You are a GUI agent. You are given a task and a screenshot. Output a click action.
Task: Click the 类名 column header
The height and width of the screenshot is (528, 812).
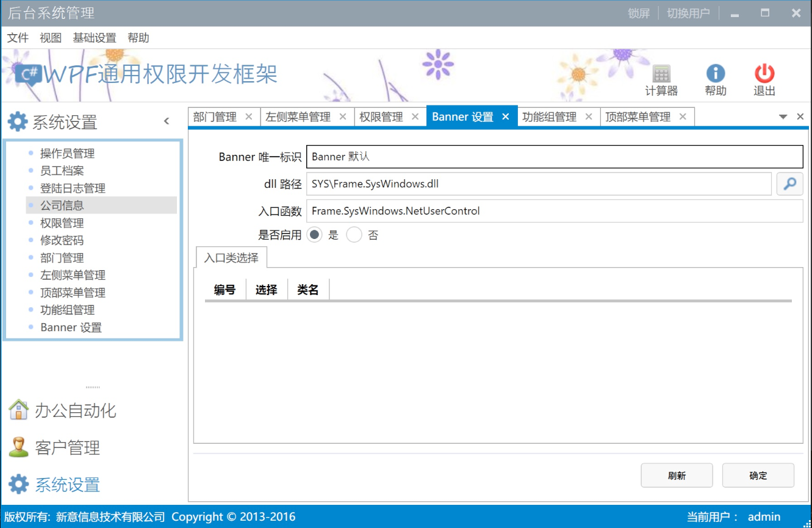[x=308, y=290]
